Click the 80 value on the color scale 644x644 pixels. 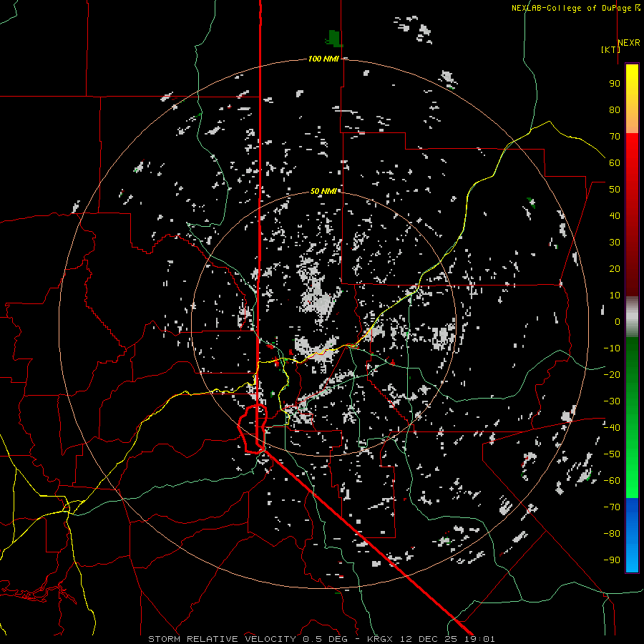coord(615,109)
